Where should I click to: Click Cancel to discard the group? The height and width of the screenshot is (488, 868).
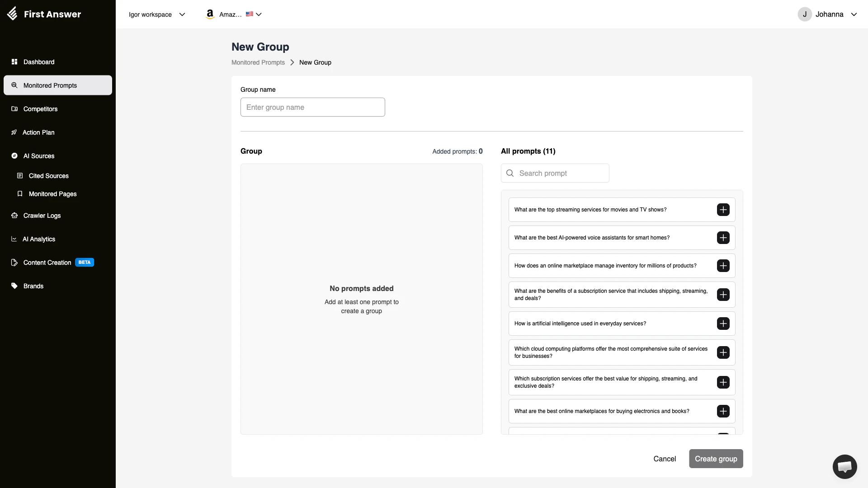(664, 459)
